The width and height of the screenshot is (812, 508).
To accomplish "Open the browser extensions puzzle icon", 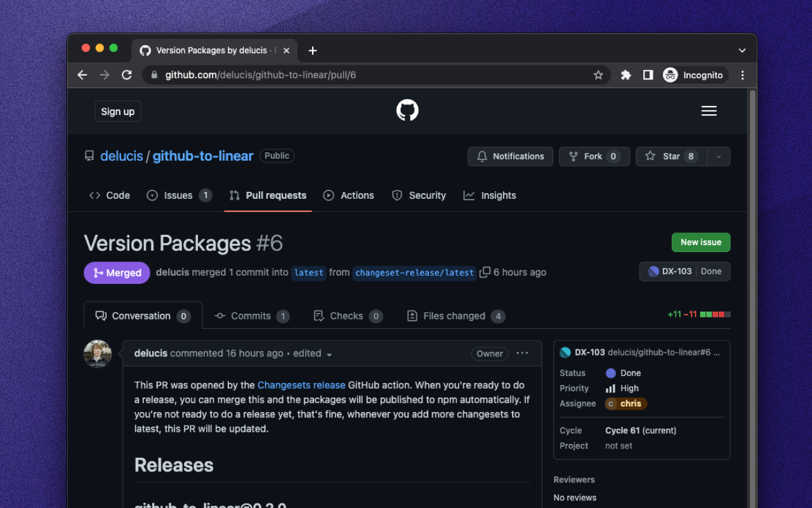I will [x=626, y=75].
